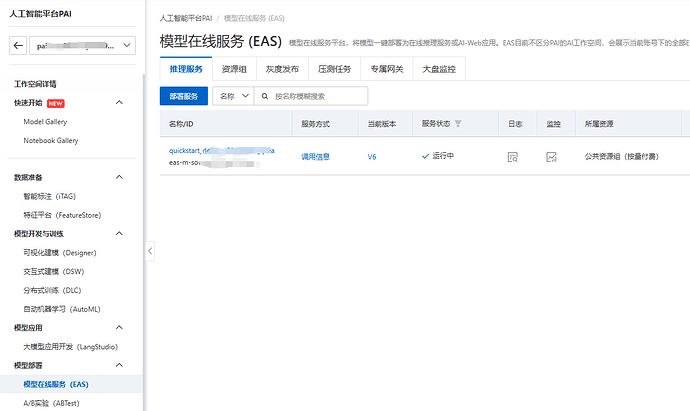Click the 运行中 status text

click(443, 156)
